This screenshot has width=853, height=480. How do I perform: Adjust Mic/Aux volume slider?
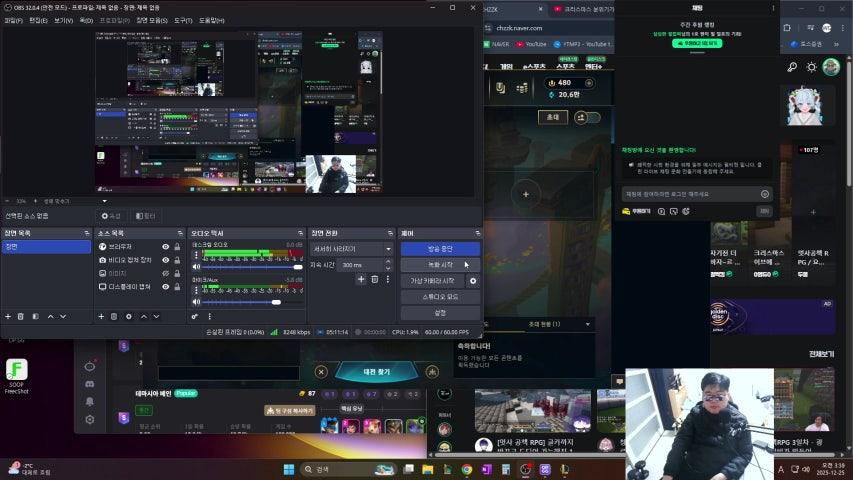[252, 301]
